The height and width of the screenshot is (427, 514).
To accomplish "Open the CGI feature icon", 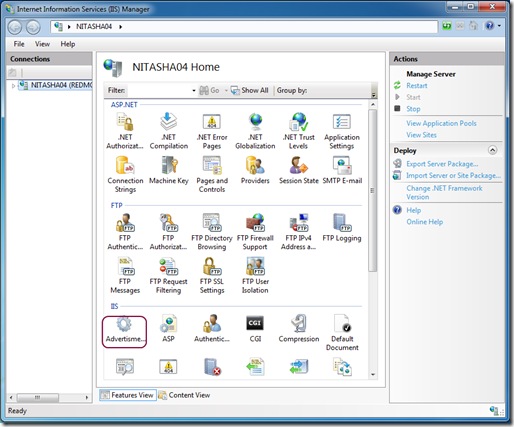I will point(255,329).
